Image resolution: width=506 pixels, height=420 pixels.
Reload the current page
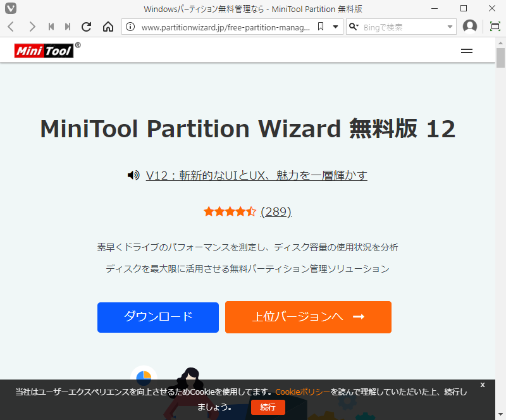point(86,27)
